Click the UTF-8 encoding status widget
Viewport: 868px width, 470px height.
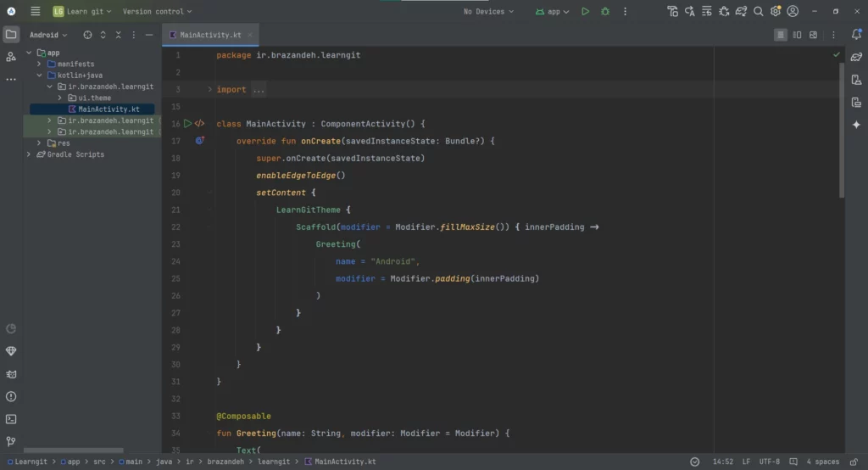[x=770, y=462]
